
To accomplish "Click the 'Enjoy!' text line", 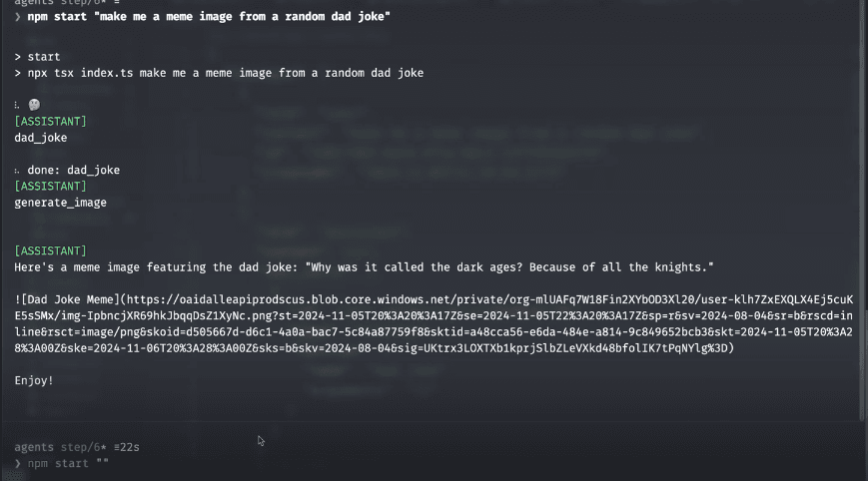I will click(x=35, y=380).
